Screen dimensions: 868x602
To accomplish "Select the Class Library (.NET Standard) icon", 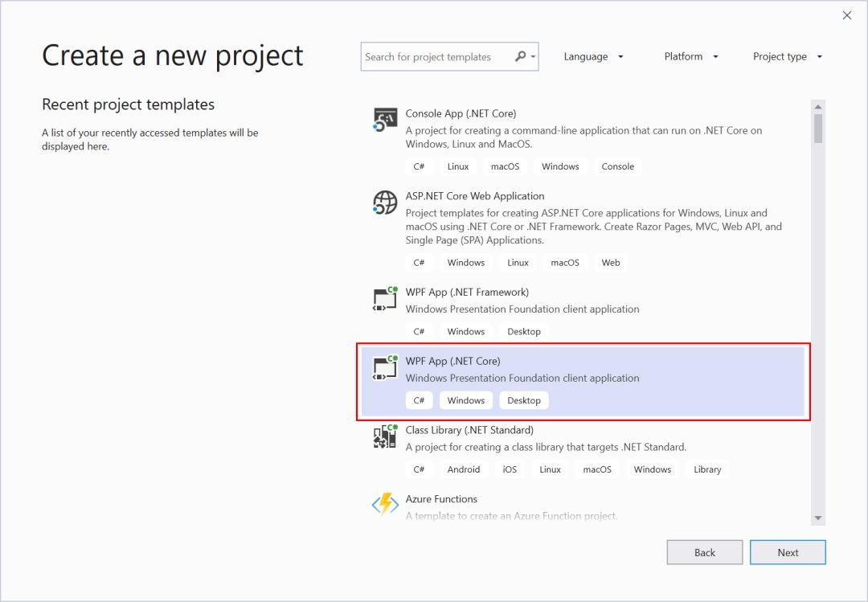I will tap(384, 436).
